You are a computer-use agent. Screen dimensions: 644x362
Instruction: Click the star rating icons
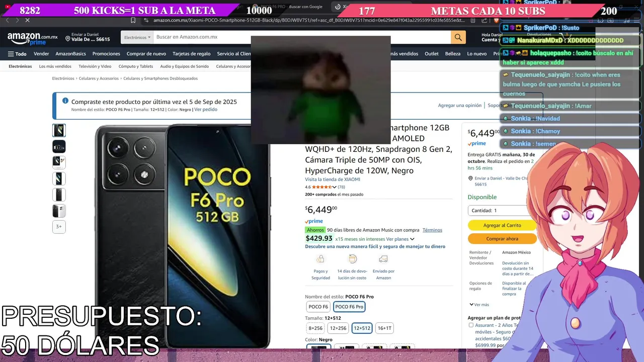[x=322, y=187]
